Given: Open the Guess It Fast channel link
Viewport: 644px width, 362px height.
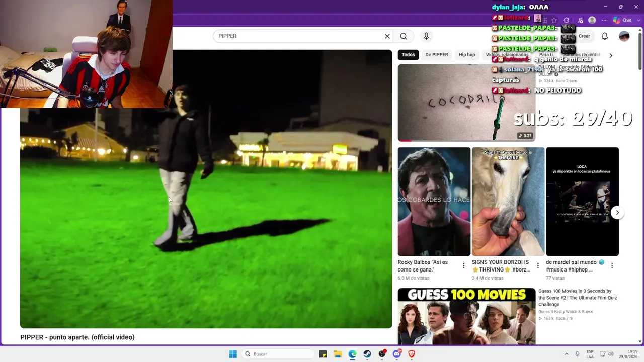Looking at the screenshot, I should tap(566, 312).
